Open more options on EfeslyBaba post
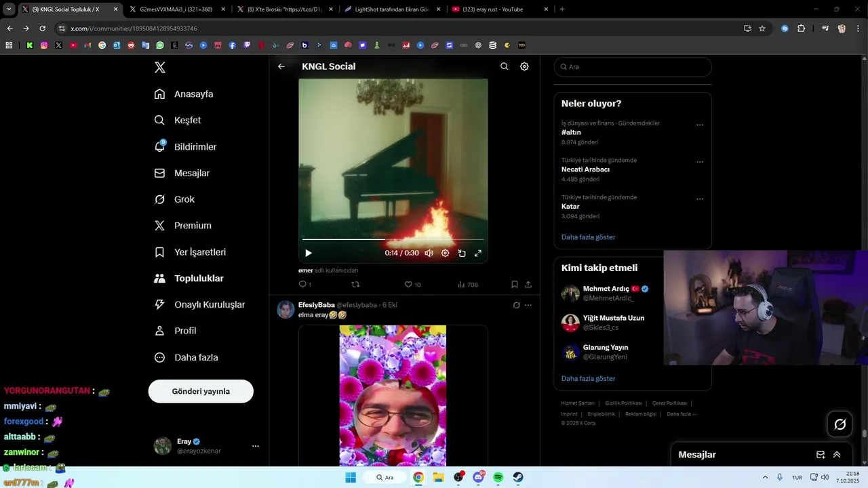 (x=528, y=305)
